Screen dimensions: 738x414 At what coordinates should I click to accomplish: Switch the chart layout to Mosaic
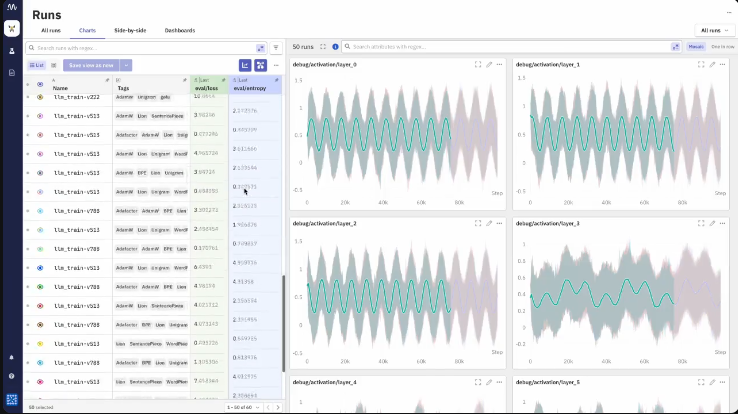pyautogui.click(x=695, y=47)
